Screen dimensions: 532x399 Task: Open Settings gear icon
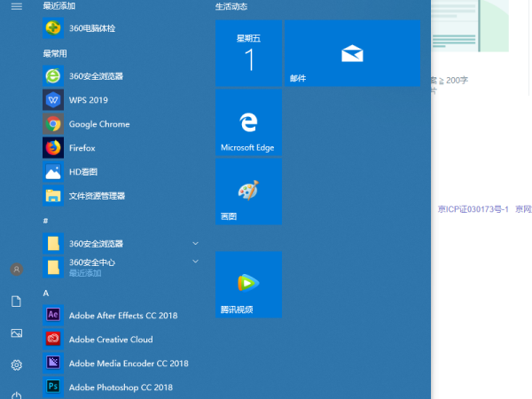16,365
